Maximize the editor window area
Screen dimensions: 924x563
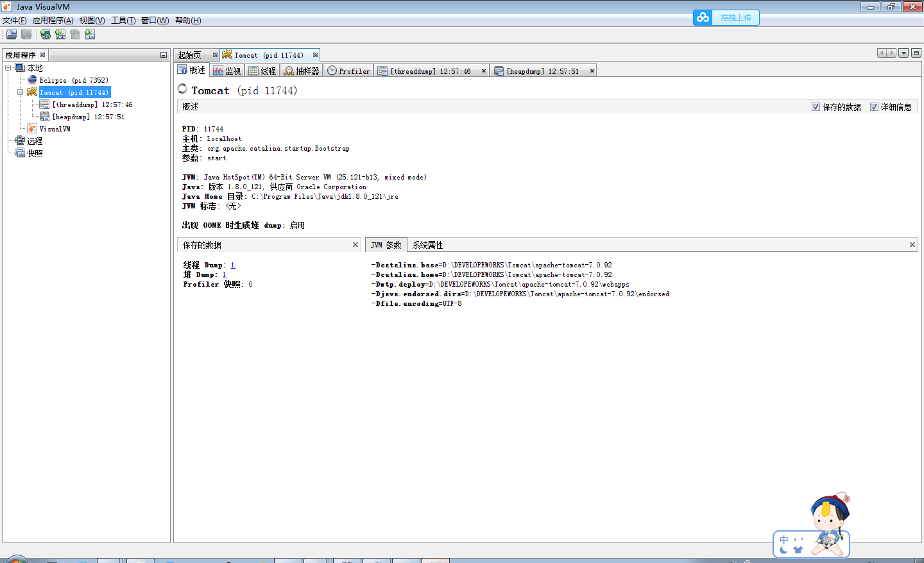point(916,53)
